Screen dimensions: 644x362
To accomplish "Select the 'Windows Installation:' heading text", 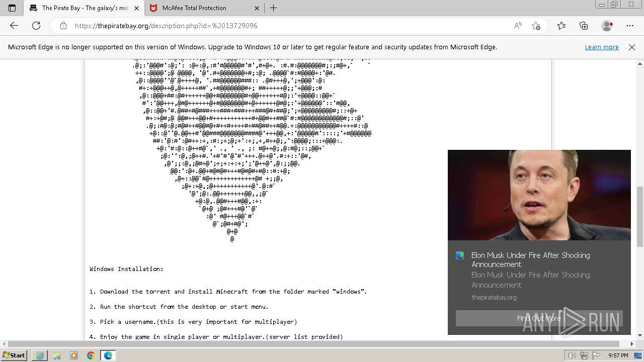I will click(126, 269).
